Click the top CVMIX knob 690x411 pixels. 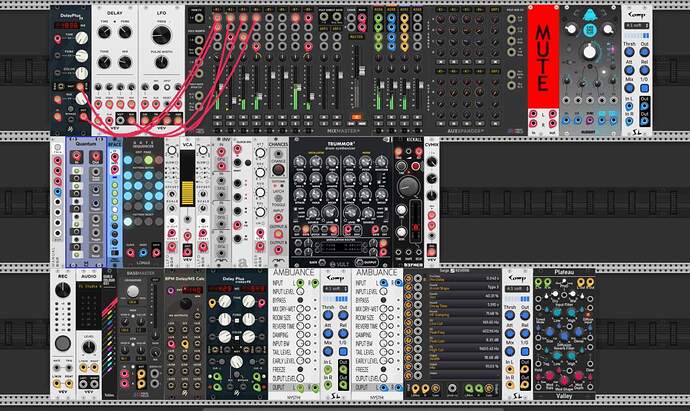(x=432, y=162)
